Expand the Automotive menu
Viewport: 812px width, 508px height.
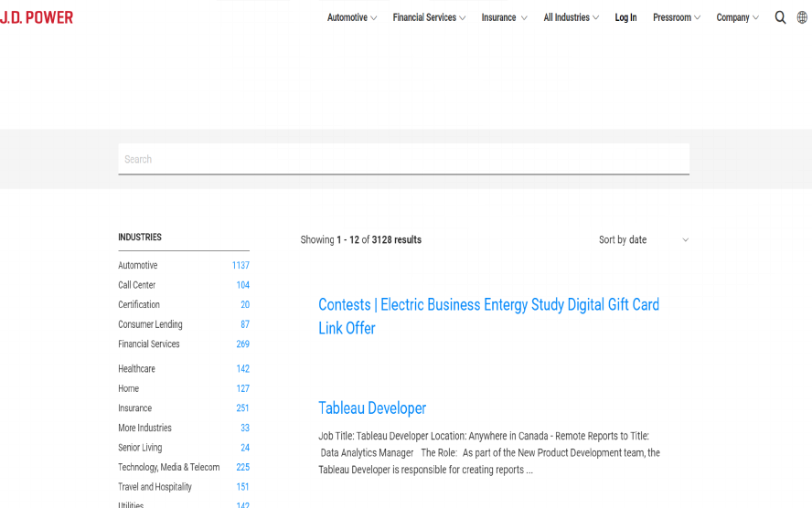[x=352, y=17]
